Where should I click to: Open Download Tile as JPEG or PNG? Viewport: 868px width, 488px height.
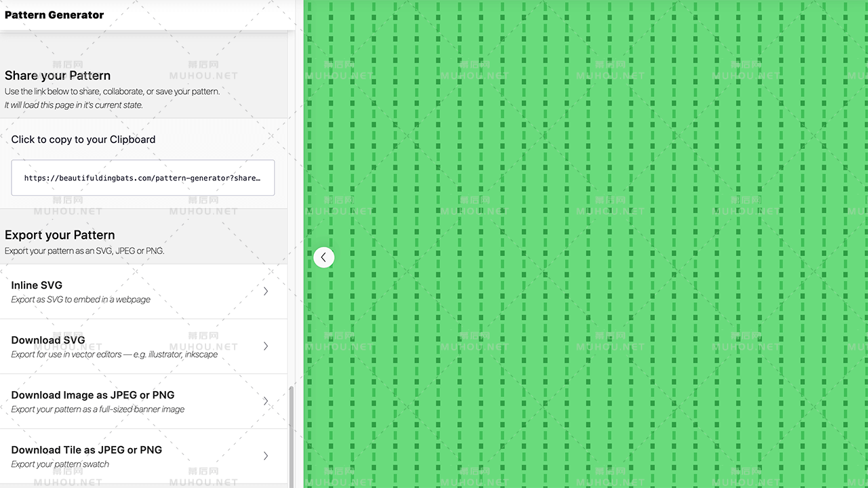87,450
